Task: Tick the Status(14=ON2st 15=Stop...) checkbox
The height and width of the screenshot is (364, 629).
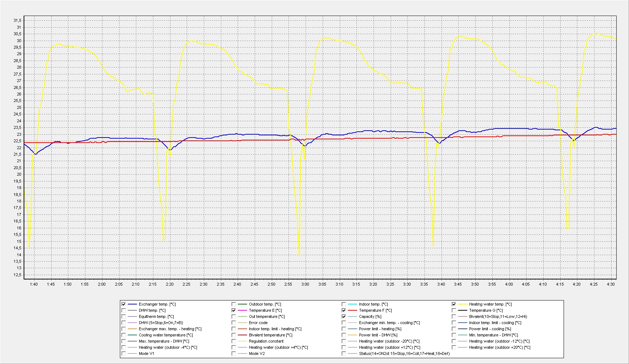Action: pos(344,353)
